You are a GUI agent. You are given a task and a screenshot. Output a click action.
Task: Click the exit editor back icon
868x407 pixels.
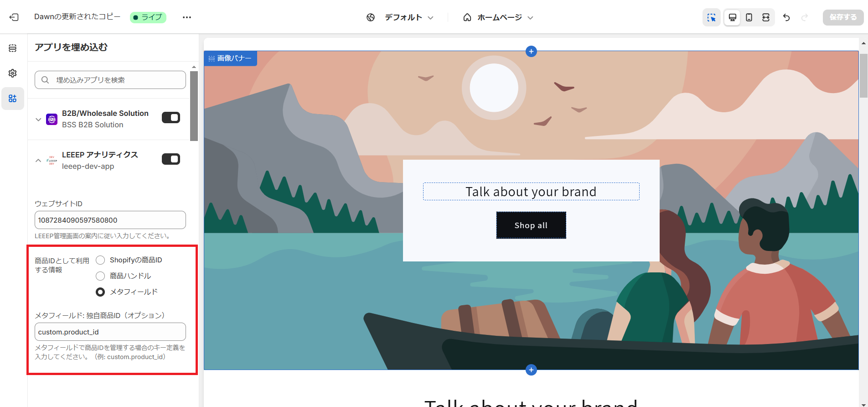[x=14, y=17]
